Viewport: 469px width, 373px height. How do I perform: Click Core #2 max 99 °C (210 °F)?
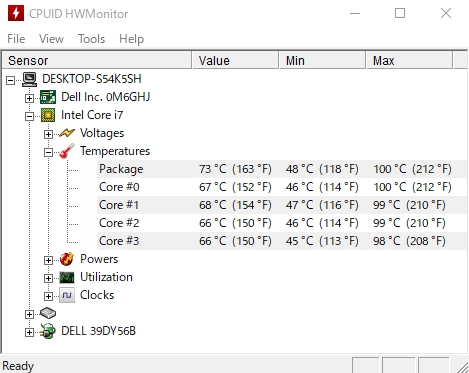[x=409, y=223]
